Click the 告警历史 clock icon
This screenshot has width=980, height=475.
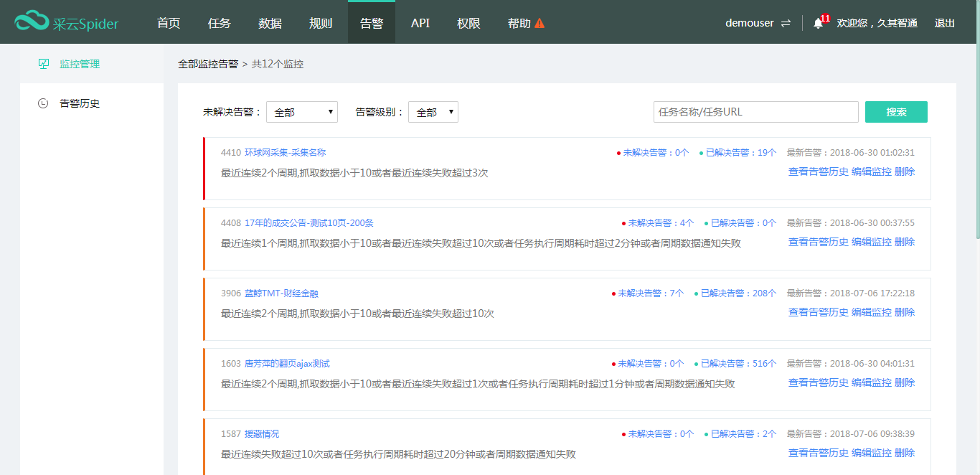43,103
